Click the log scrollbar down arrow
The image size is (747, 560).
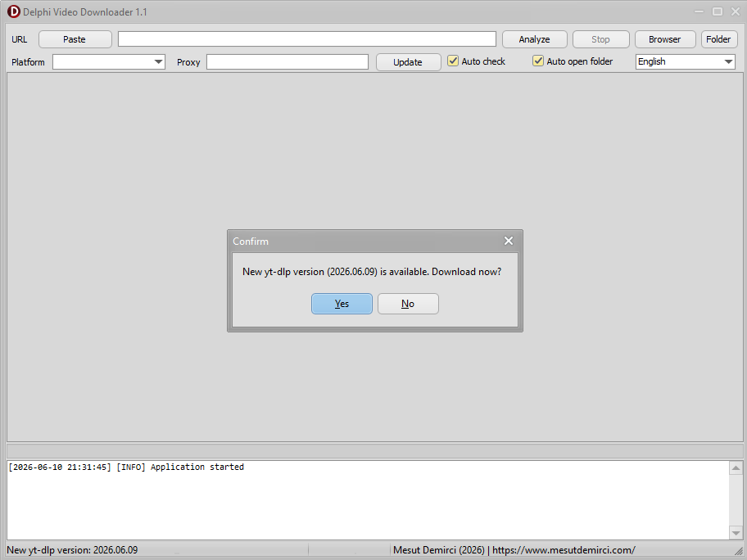[x=736, y=533]
